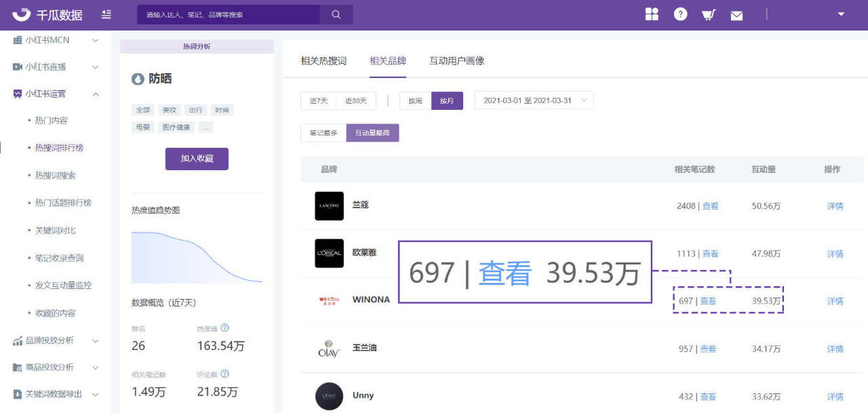This screenshot has height=413, width=868.
Task: Expand the 商品投放分析 menu chevron
Action: (96, 367)
